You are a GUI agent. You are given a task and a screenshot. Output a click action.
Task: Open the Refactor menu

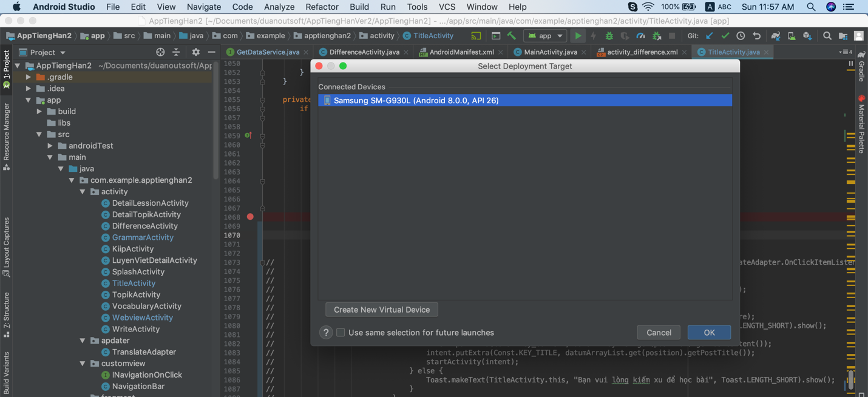click(322, 7)
